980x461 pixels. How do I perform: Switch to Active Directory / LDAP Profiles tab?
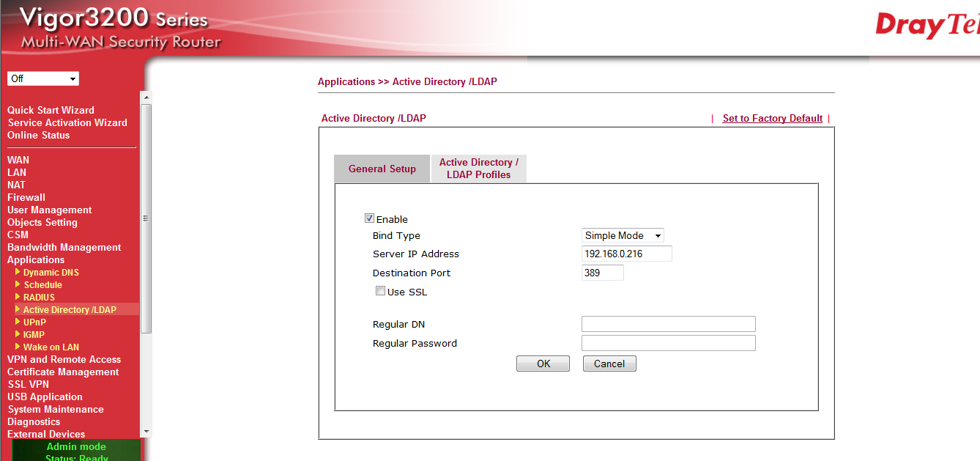coord(478,169)
